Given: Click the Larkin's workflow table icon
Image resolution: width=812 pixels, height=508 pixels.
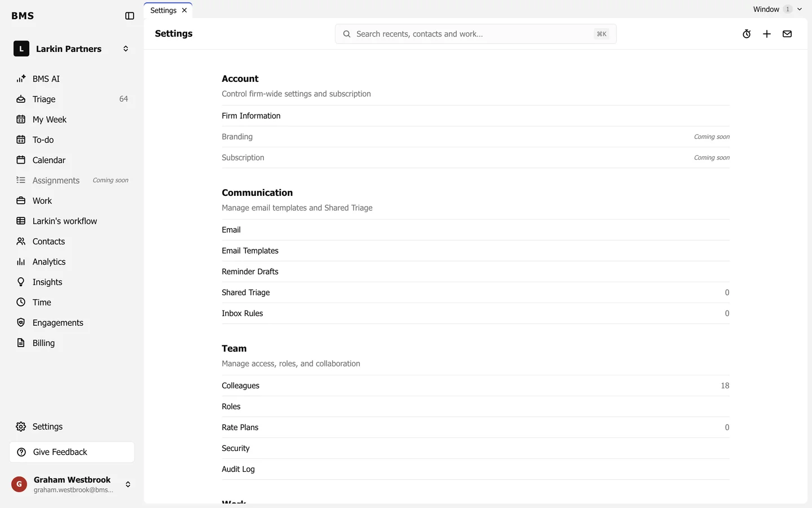Looking at the screenshot, I should [x=21, y=221].
